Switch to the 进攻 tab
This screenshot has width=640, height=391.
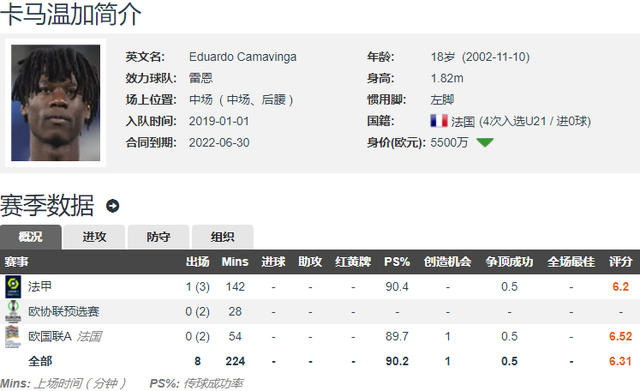[94, 237]
